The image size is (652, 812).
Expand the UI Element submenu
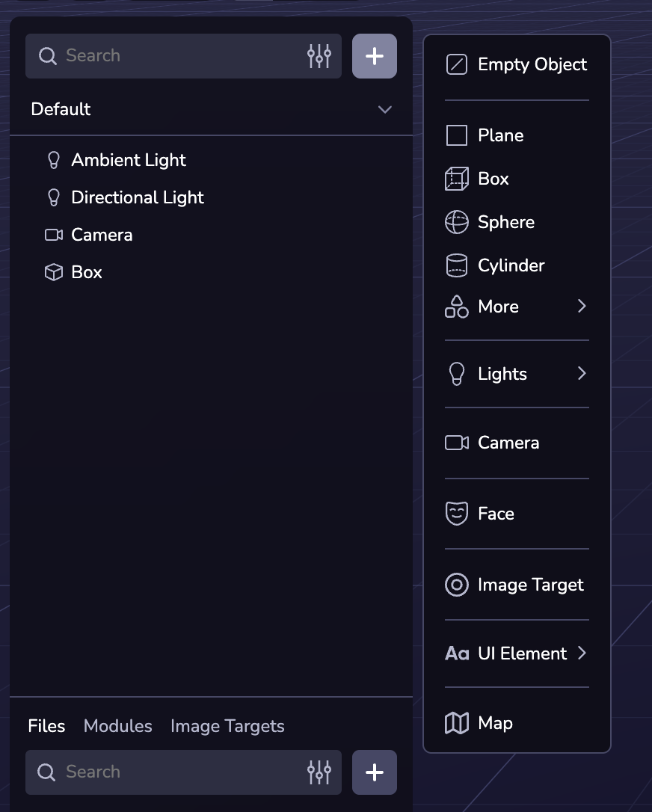pyautogui.click(x=517, y=653)
